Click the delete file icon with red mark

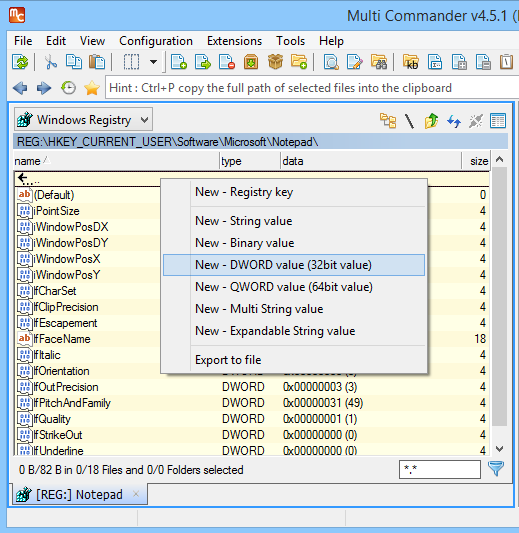click(x=227, y=62)
